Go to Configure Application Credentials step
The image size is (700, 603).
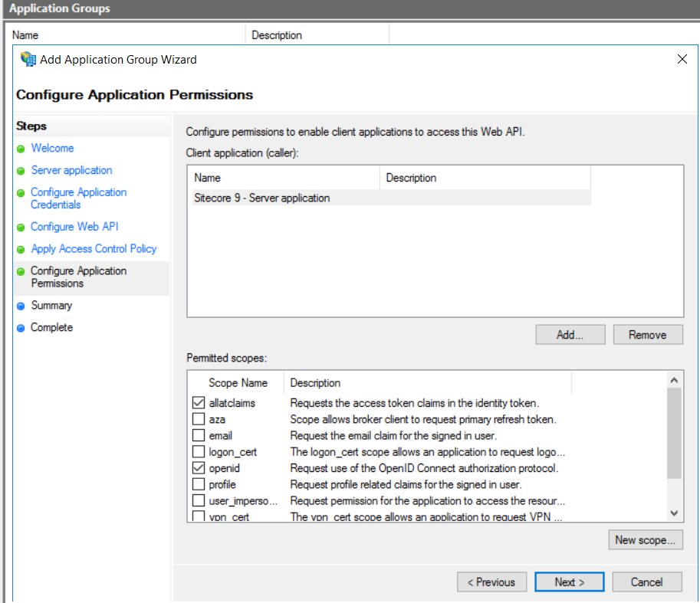coord(78,198)
